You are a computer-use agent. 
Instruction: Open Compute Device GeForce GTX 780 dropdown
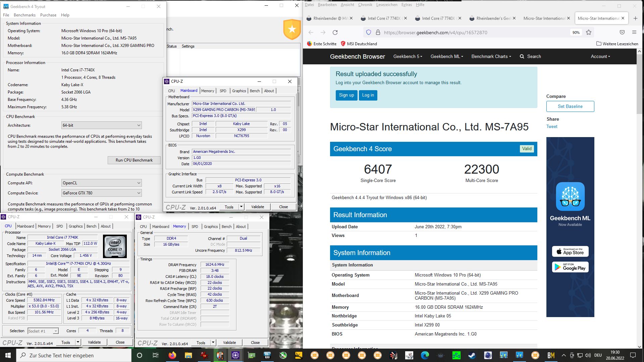101,193
